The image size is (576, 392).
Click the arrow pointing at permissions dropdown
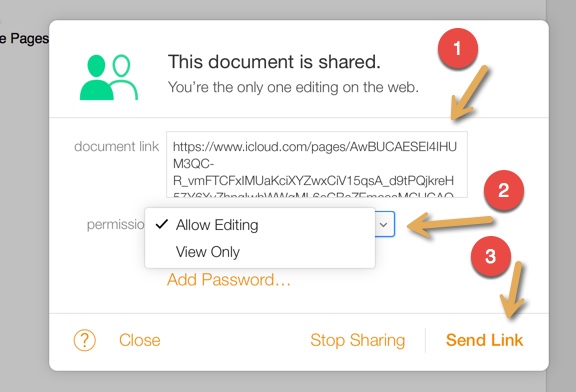point(450,224)
